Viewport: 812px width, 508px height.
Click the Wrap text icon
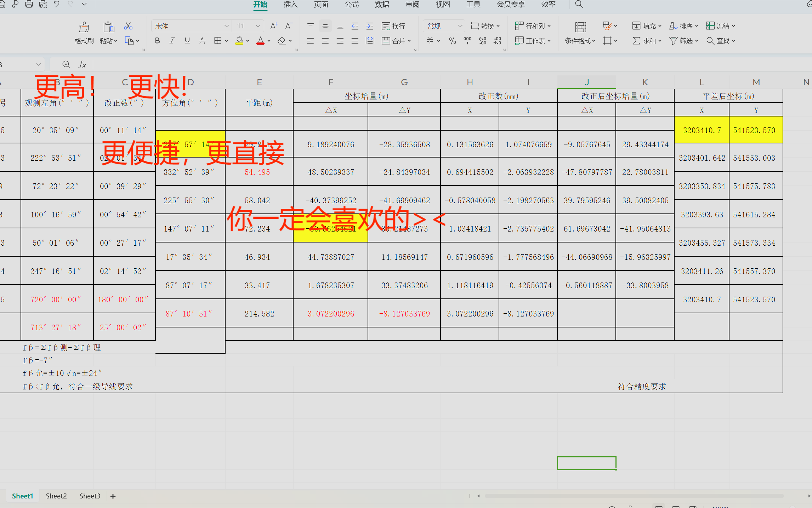386,26
